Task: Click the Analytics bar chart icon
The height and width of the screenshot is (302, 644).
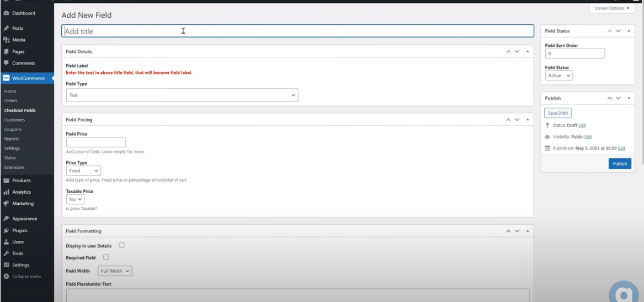Action: coord(6,192)
